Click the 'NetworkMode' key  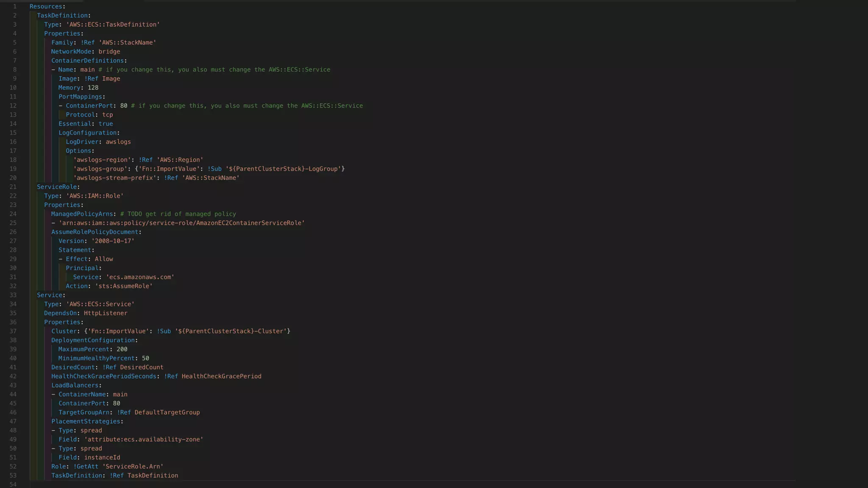(x=71, y=52)
